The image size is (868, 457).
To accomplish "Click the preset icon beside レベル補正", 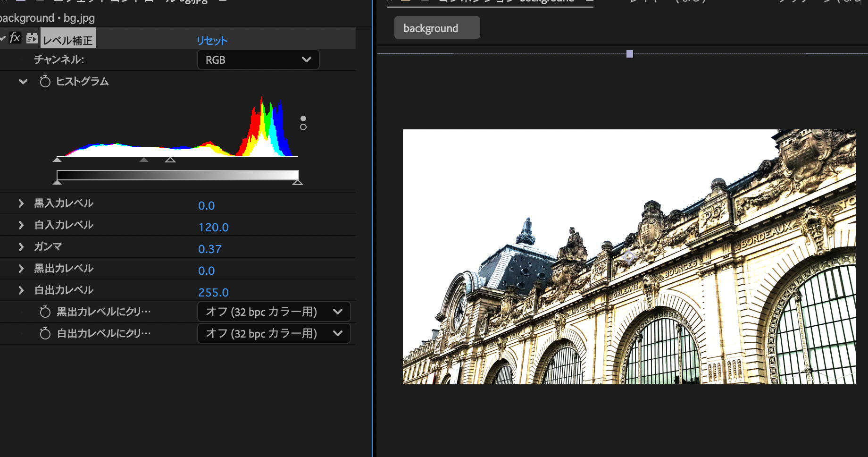I will click(32, 38).
